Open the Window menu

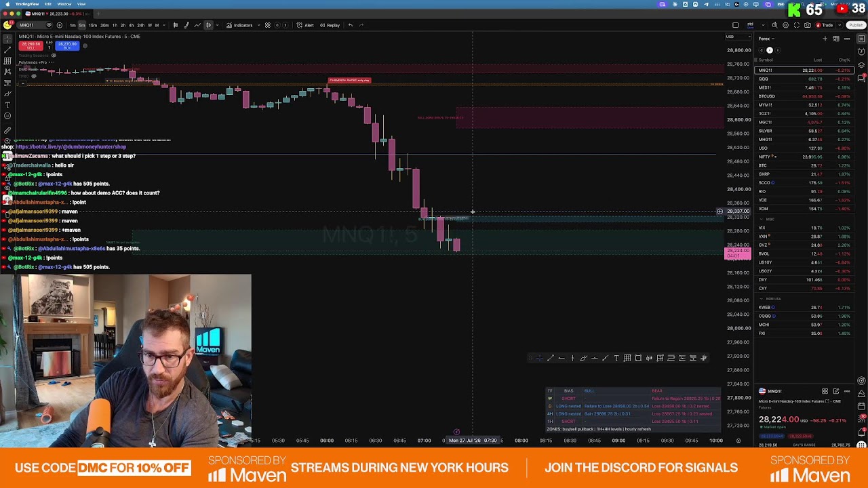coord(64,4)
